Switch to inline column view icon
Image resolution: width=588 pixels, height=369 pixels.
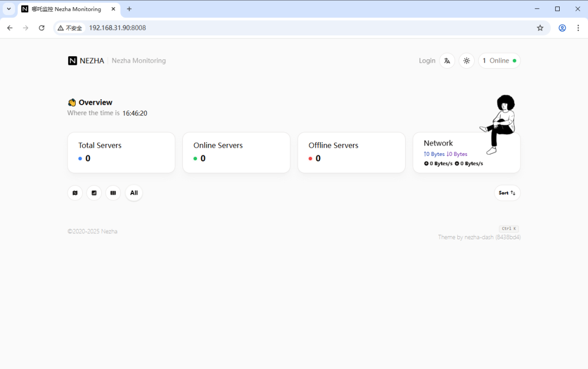tap(113, 193)
